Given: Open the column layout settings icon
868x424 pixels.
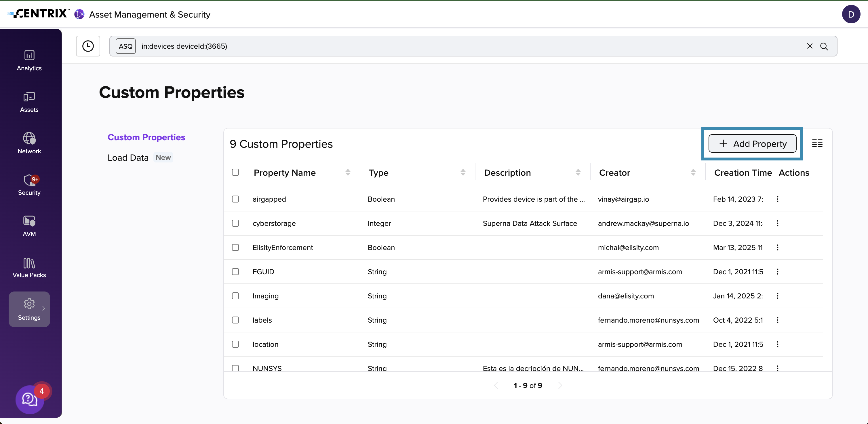Looking at the screenshot, I should click(817, 143).
